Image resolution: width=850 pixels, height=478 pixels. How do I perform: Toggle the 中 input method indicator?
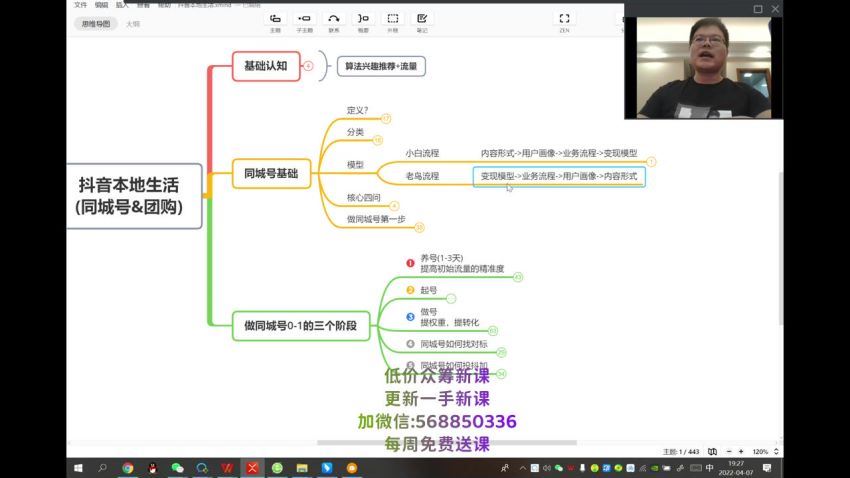point(709,468)
